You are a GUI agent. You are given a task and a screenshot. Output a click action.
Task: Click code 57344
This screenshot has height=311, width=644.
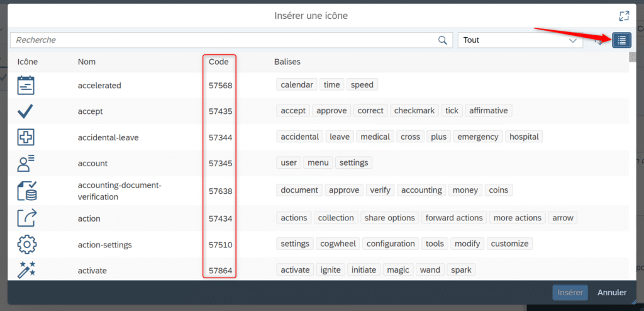(x=221, y=137)
